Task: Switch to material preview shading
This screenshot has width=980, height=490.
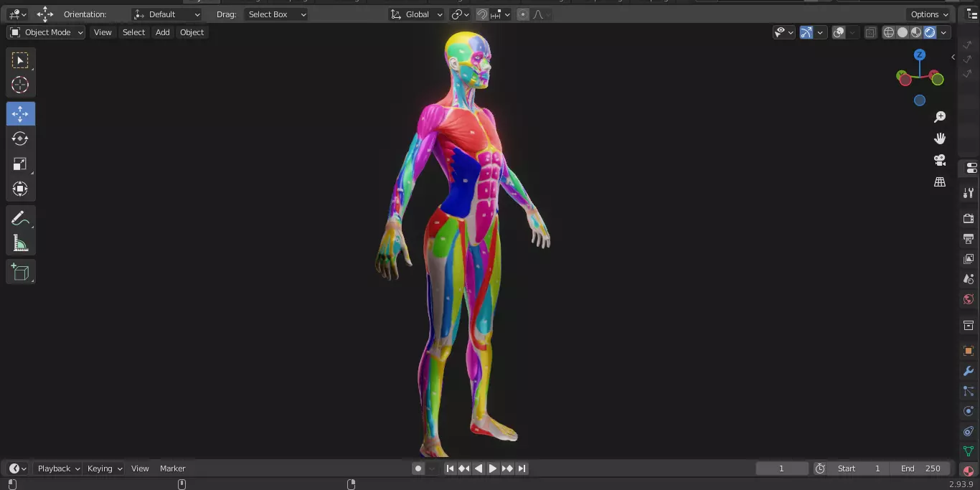Action: click(x=916, y=32)
